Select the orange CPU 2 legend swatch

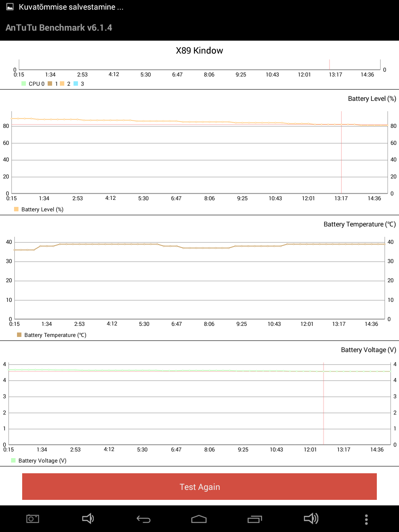pos(62,83)
